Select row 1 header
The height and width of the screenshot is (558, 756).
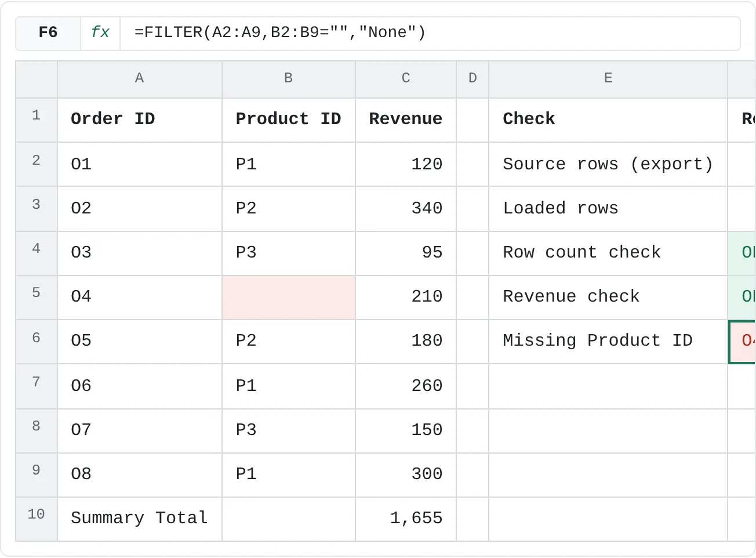pyautogui.click(x=37, y=120)
